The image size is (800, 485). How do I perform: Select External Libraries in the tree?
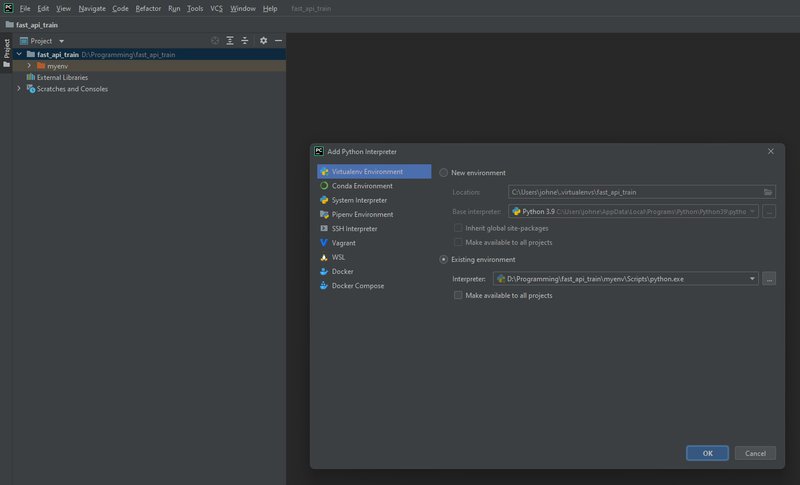click(x=62, y=78)
